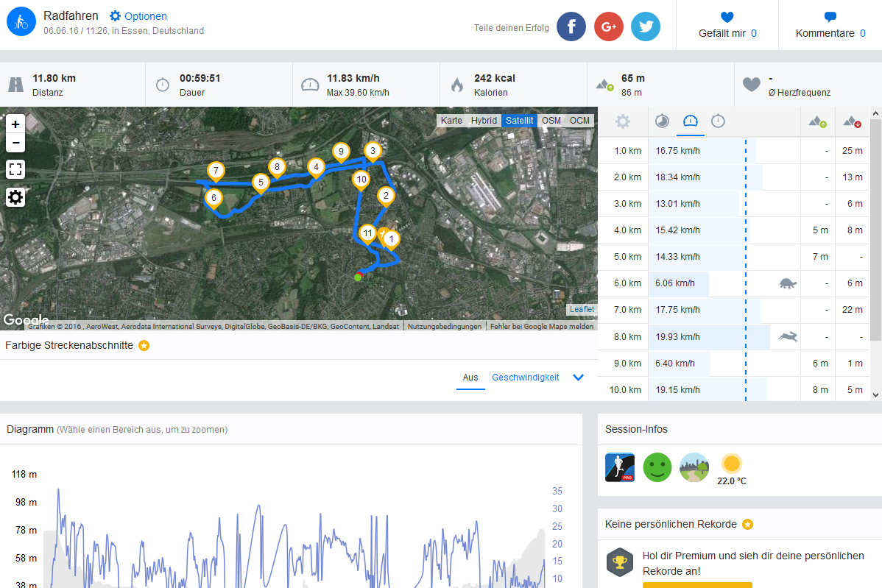
Task: Show pace column using the pie-clock icon
Action: 662,121
